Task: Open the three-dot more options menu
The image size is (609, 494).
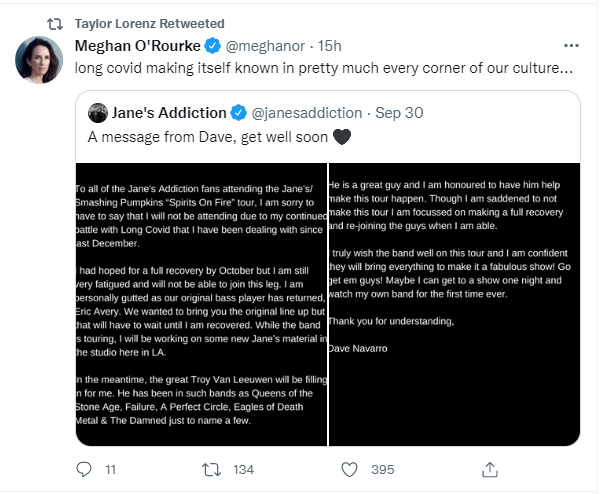Action: point(571,46)
